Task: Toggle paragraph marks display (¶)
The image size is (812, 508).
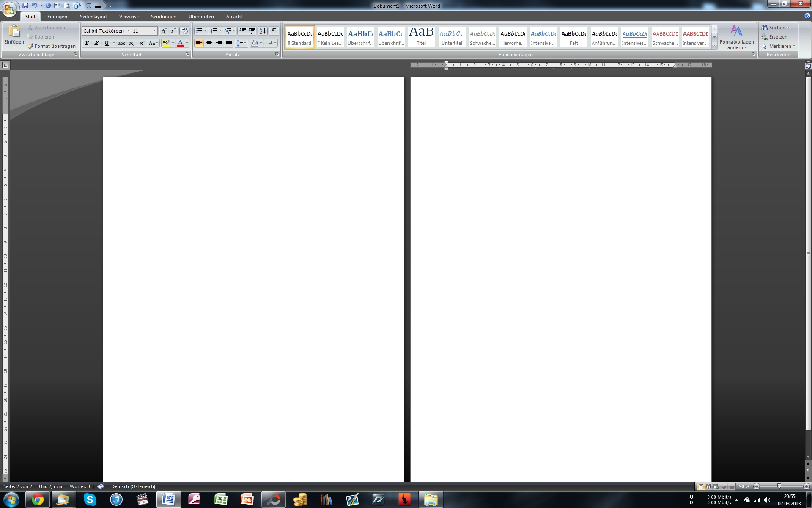Action: pos(274,31)
